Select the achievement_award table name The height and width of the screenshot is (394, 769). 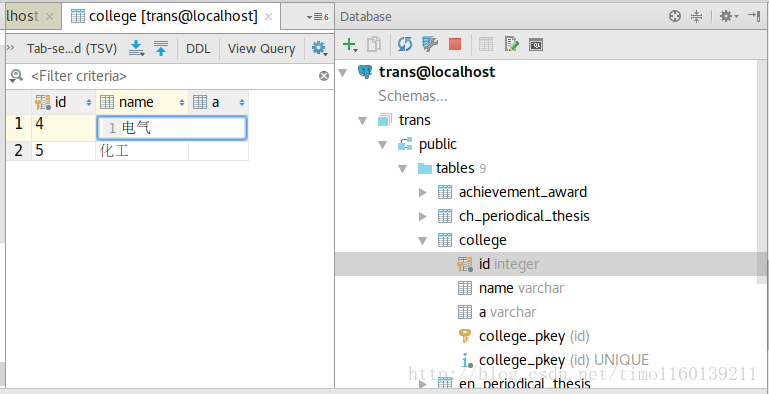523,192
